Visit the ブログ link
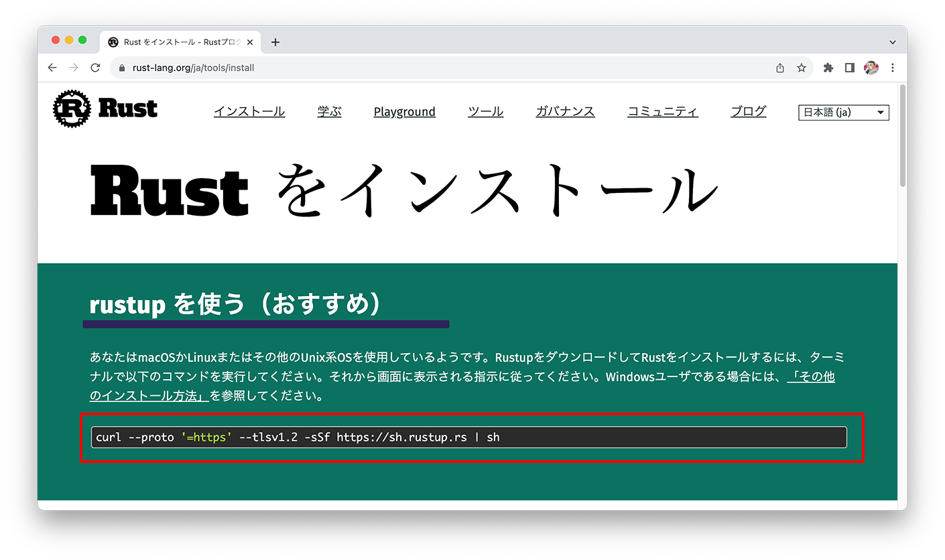This screenshot has width=945, height=560. point(748,112)
